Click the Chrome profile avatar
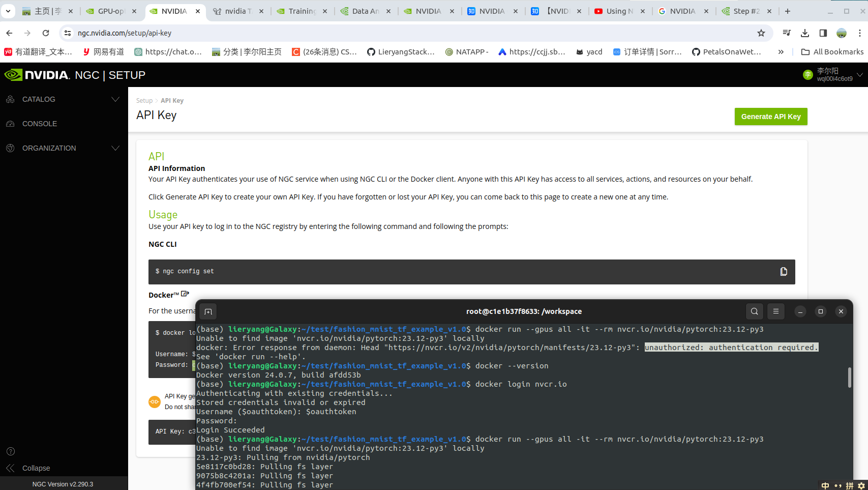Viewport: 868px width, 490px height. click(x=842, y=33)
